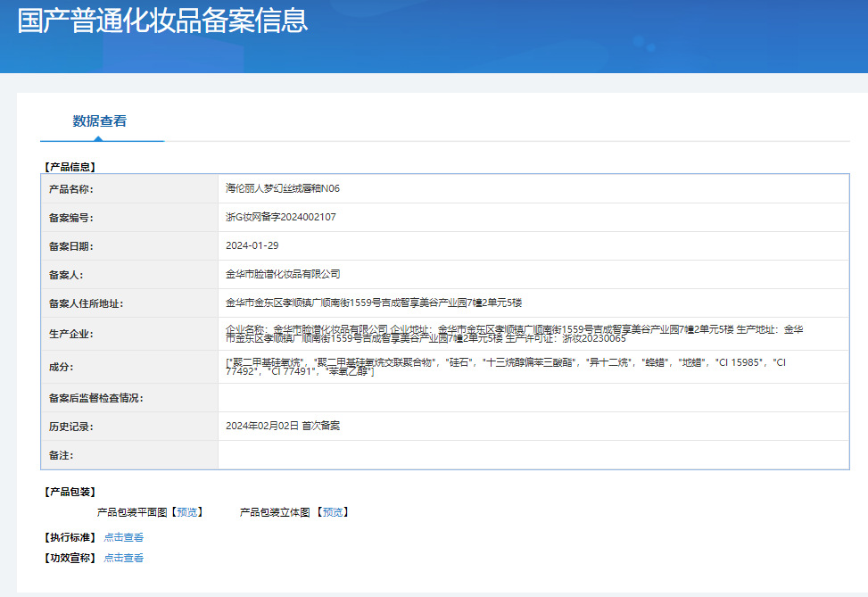Image resolution: width=868 pixels, height=597 pixels.
Task: Click the 生产企业 label
Action: [70, 334]
